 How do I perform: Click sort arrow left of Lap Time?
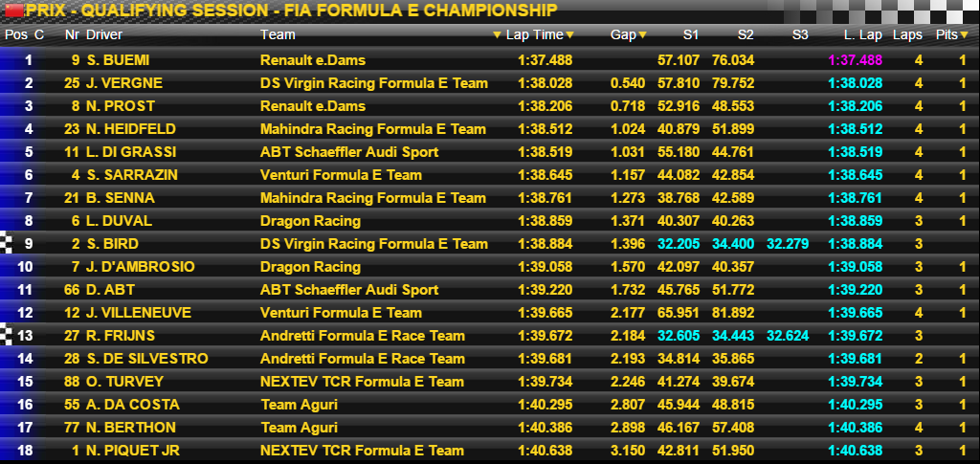(497, 35)
